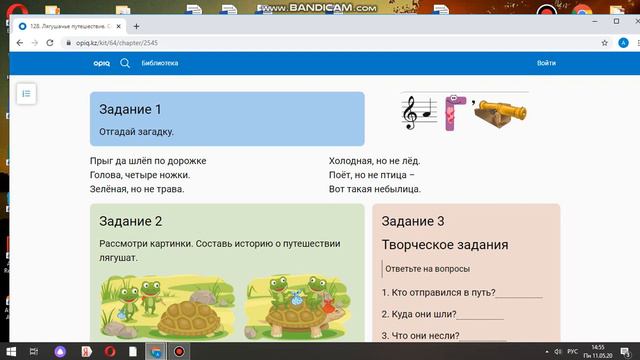Reload the page with the refresh icon
The image size is (640, 360).
point(50,43)
